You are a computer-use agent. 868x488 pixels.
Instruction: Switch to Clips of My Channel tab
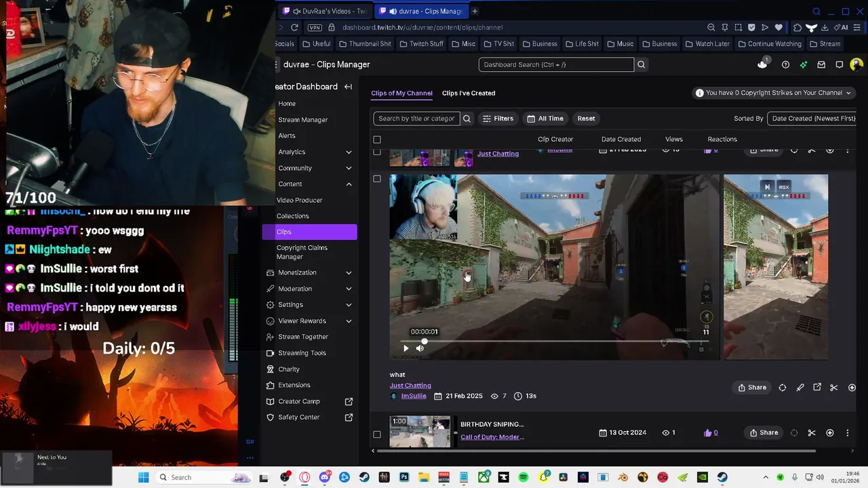pos(401,93)
